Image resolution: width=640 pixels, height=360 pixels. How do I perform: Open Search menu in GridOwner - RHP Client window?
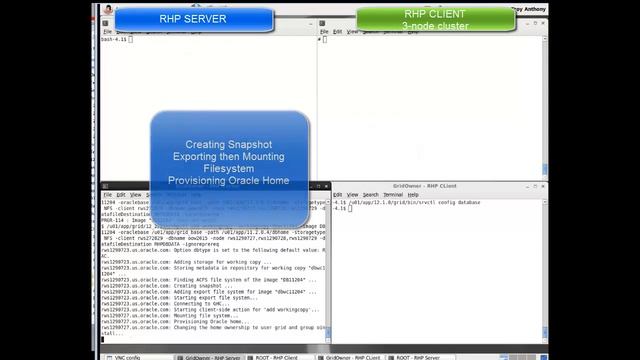[371, 195]
